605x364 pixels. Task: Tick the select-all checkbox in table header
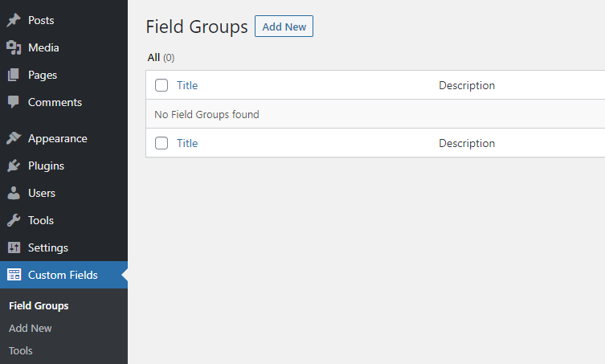click(161, 85)
